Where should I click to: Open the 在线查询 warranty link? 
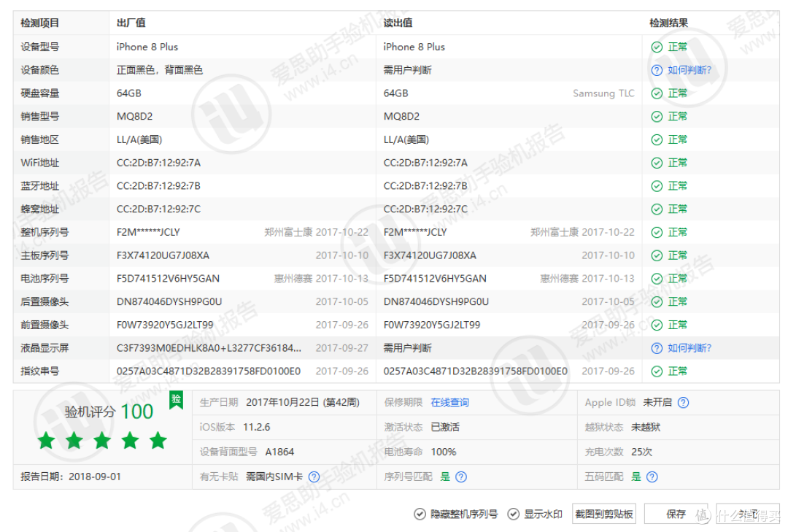point(449,402)
